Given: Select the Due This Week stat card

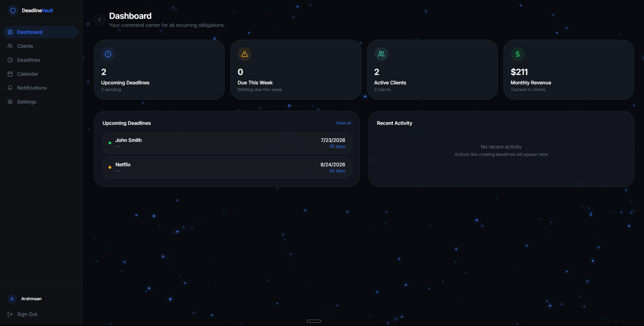Looking at the screenshot, I should [x=296, y=70].
